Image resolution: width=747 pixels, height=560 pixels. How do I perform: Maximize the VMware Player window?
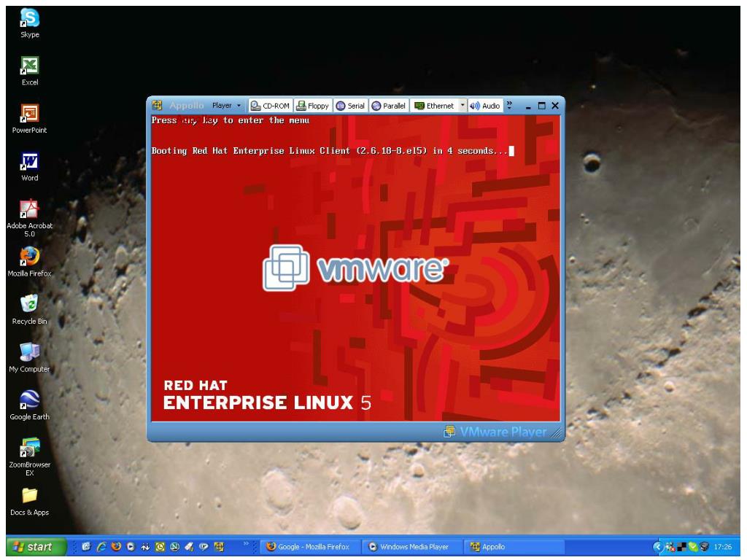(542, 106)
